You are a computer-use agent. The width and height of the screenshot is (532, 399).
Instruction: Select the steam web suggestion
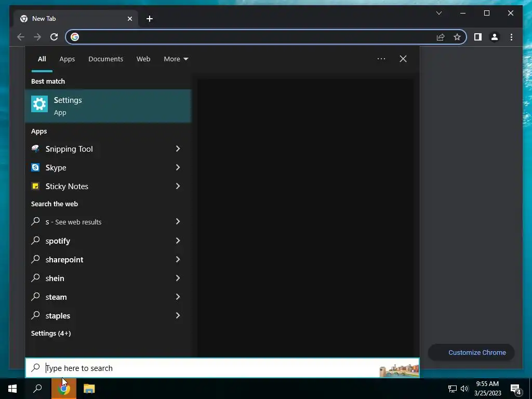[108, 297]
